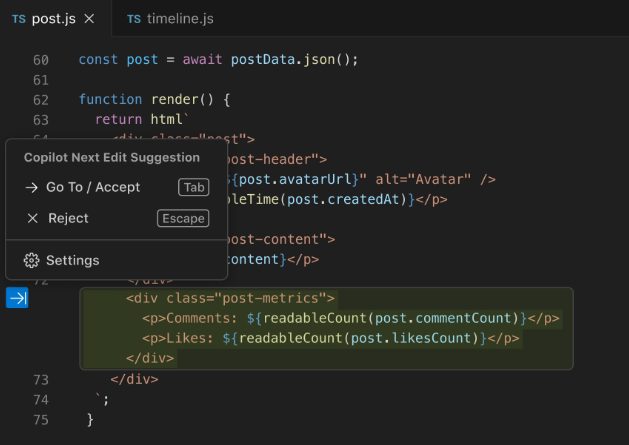629x445 pixels.
Task: Click the blue next edit gutter arrow
Action: pyautogui.click(x=17, y=298)
